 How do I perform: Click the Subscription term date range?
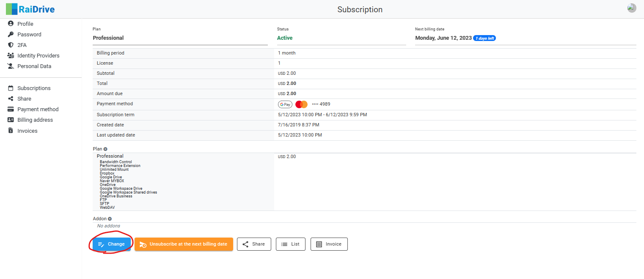pos(322,115)
